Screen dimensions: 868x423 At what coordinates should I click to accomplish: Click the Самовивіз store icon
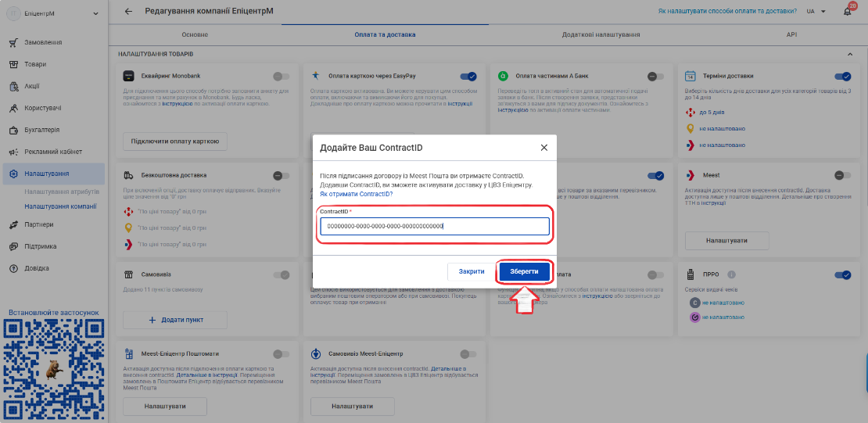coord(128,274)
